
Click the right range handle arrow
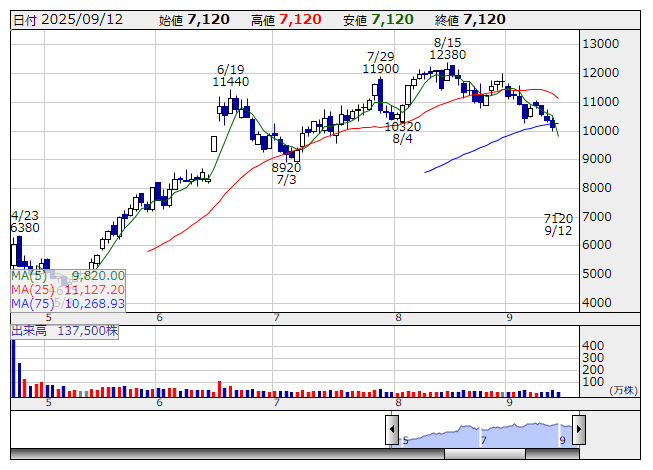coord(578,430)
